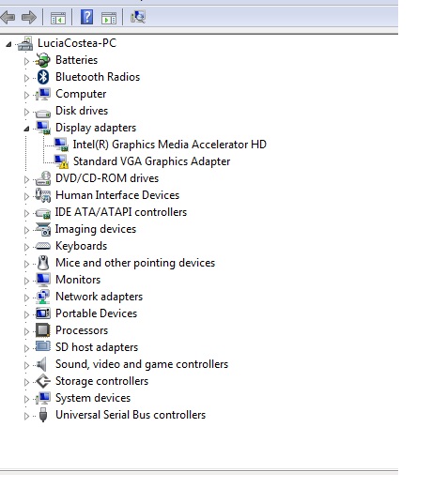Expand the SD host adapters node
The image size is (432, 504).
26,348
